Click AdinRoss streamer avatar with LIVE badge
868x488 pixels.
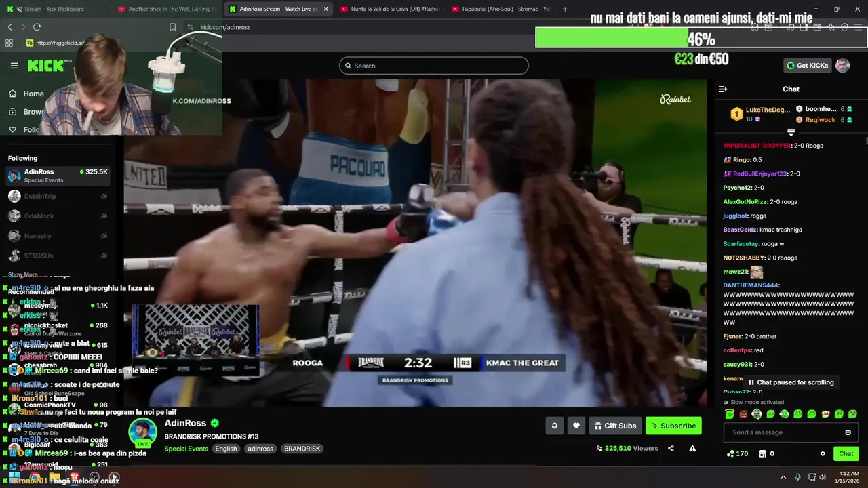pos(142,433)
